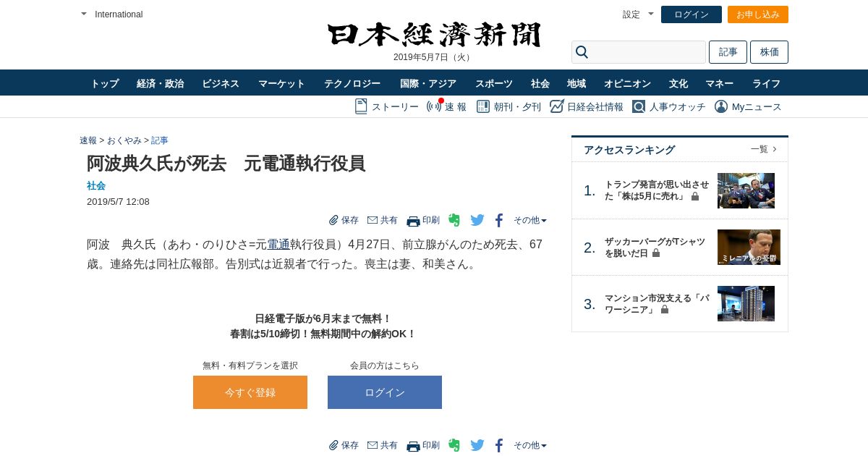Follow the 電通 link in article
This screenshot has width=868, height=456.
pos(278,245)
